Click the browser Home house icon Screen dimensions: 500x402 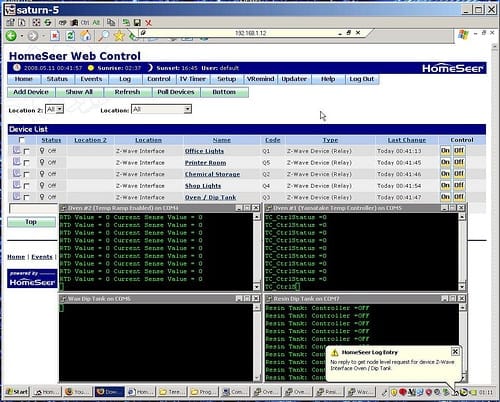[85, 35]
